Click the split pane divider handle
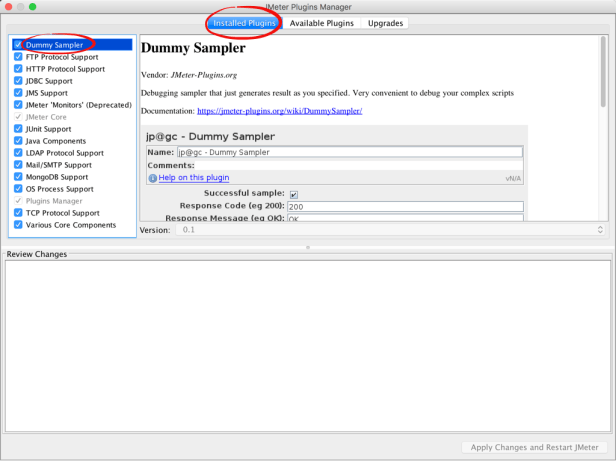The height and width of the screenshot is (461, 616). coord(308,247)
